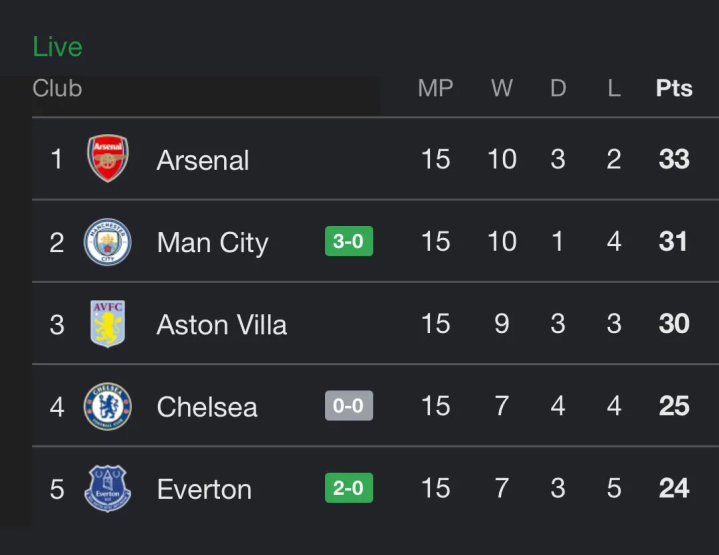Open the Aston Villa team link
The image size is (719, 555).
coord(222,324)
